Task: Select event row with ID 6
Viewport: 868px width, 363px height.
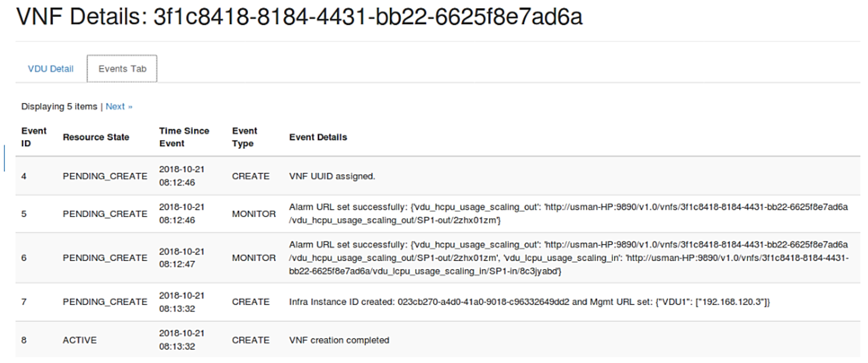Action: click(x=24, y=258)
